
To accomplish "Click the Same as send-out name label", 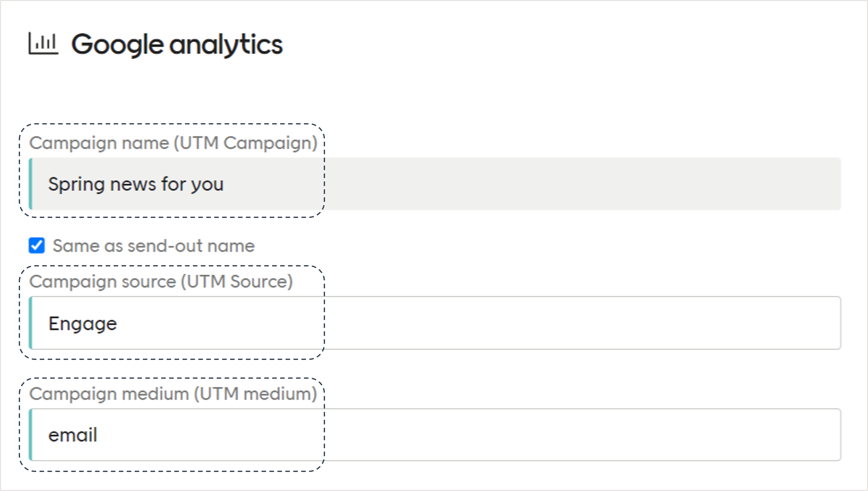I will point(154,246).
